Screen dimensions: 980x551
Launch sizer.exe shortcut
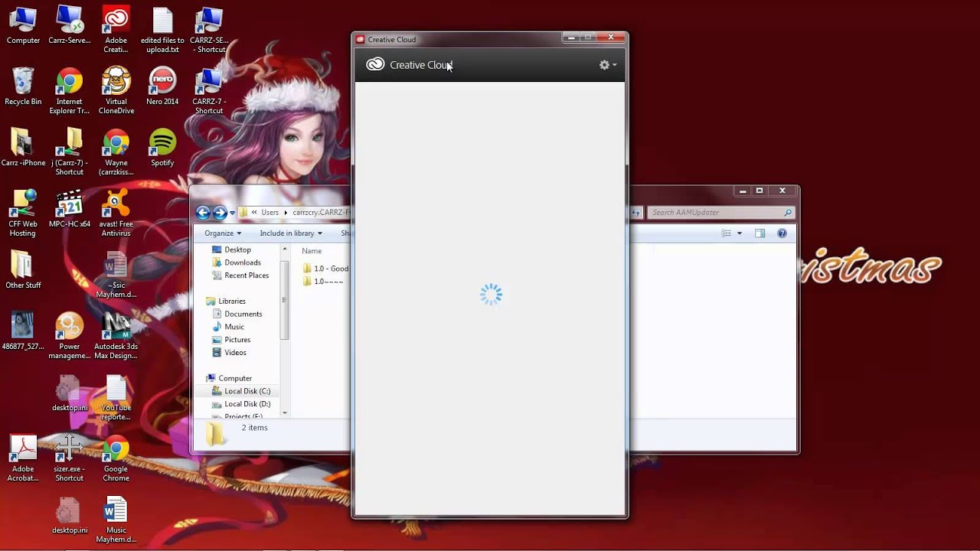point(69,458)
